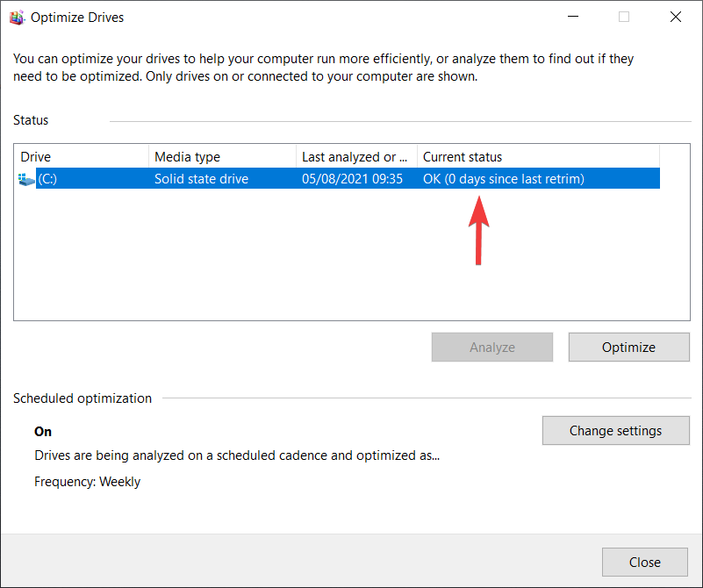Click the Current status column header
The image size is (703, 588).
(x=539, y=157)
